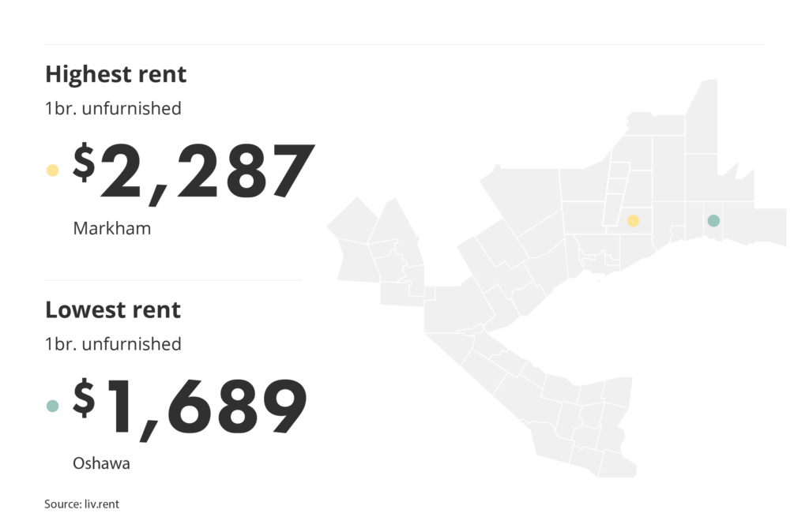
Task: Click yellow dot beside $2,287
Action: [53, 170]
